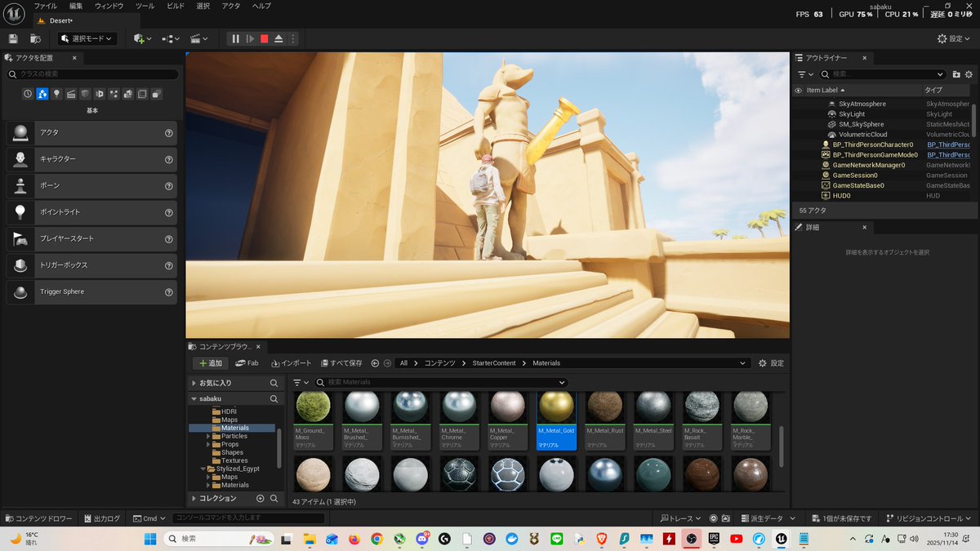
Task: Click the console command input field
Action: coord(245,517)
